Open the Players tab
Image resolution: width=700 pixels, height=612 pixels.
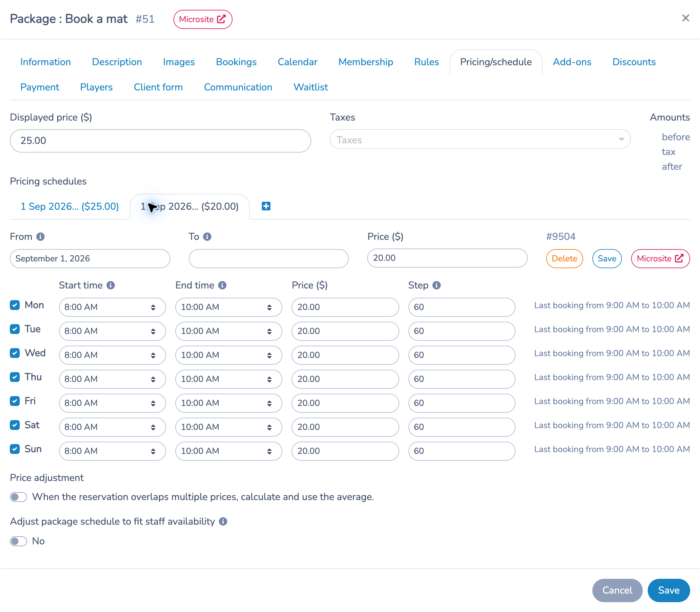[96, 87]
